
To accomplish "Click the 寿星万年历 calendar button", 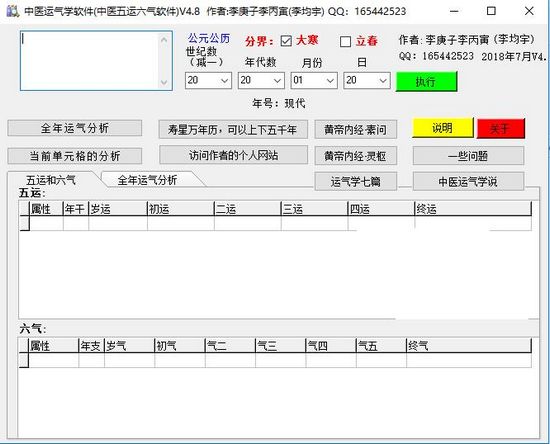I will pos(233,129).
